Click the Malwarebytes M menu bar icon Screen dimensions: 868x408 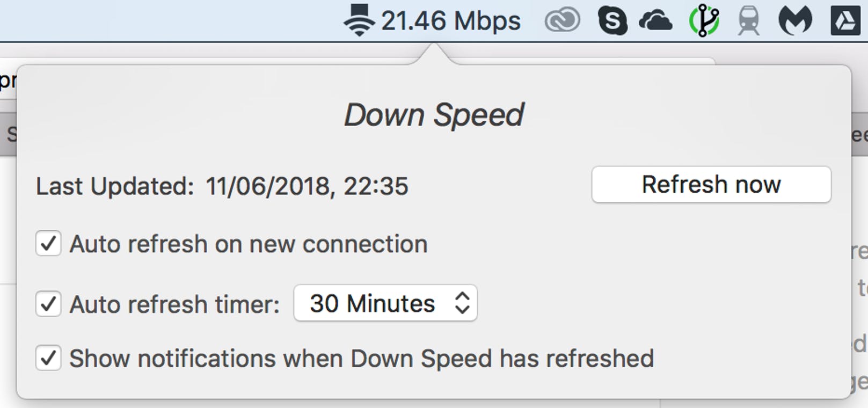[x=795, y=21]
